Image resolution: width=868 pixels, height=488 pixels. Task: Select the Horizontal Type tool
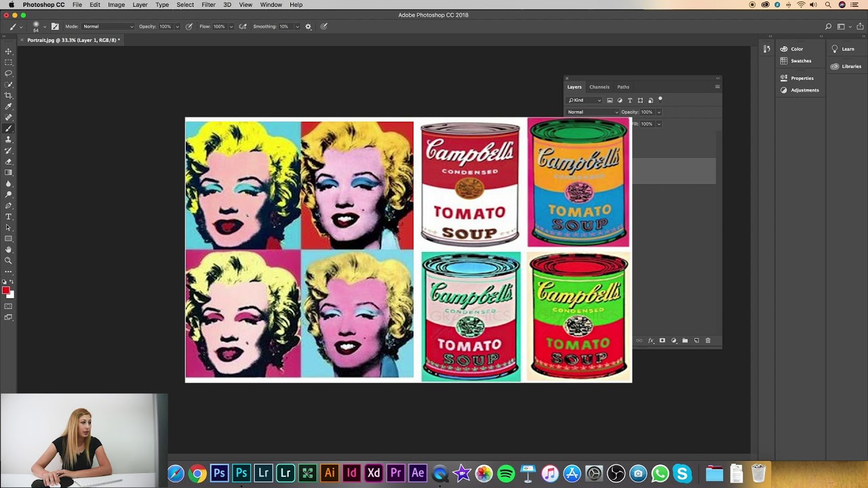point(9,217)
